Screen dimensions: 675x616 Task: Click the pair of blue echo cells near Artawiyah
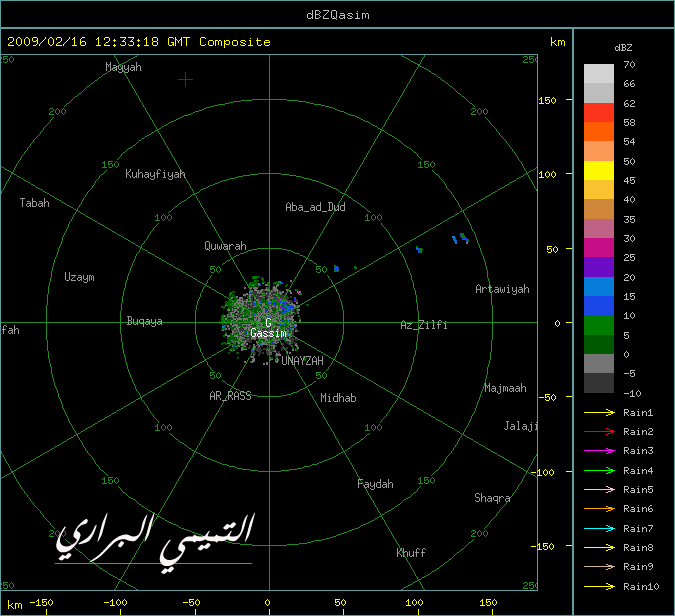pos(460,238)
